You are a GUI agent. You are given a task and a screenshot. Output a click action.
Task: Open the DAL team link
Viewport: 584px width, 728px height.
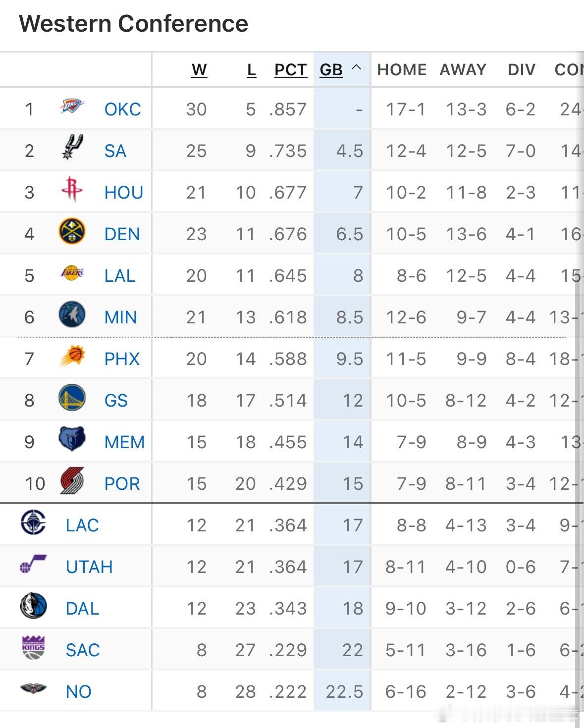(x=82, y=609)
